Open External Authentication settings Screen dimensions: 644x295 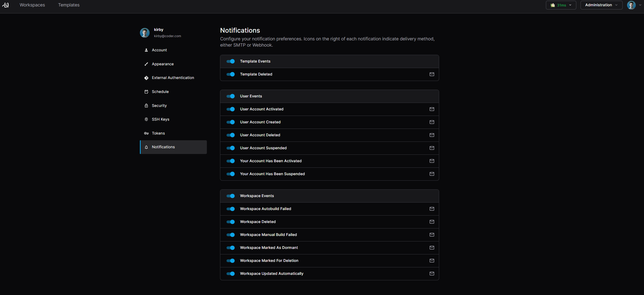tap(173, 78)
